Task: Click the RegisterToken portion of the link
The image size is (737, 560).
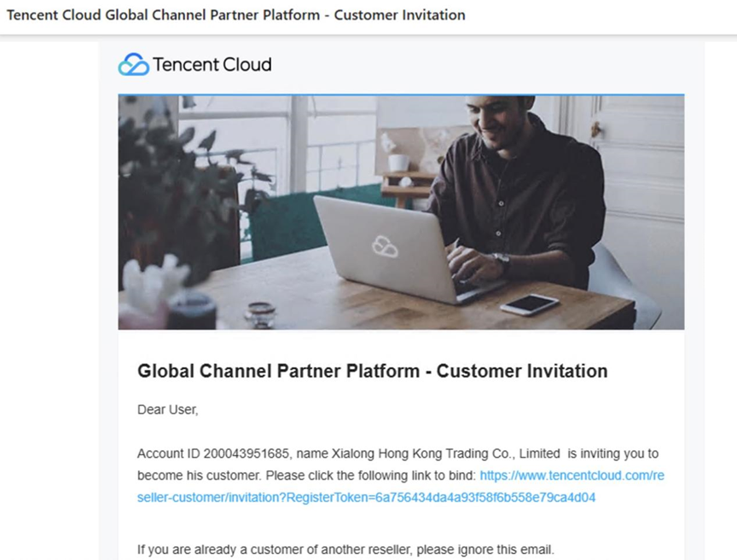Action: pos(441,498)
